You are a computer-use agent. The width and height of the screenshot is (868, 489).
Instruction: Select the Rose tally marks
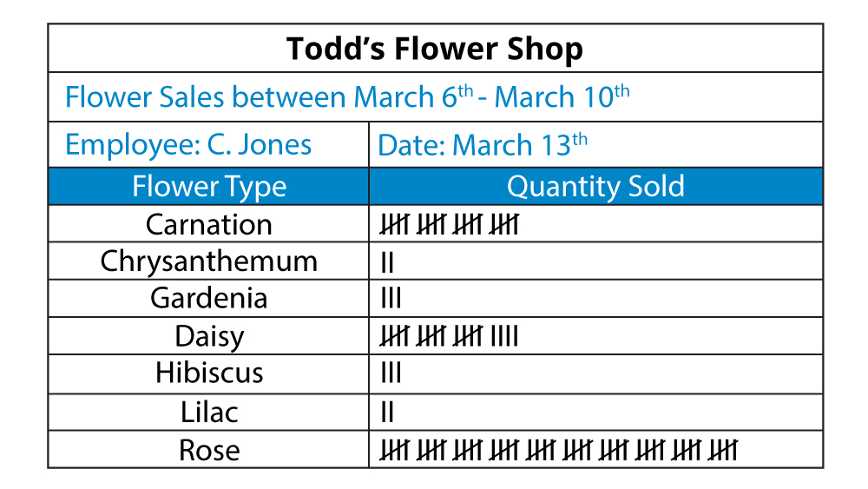tap(558, 451)
